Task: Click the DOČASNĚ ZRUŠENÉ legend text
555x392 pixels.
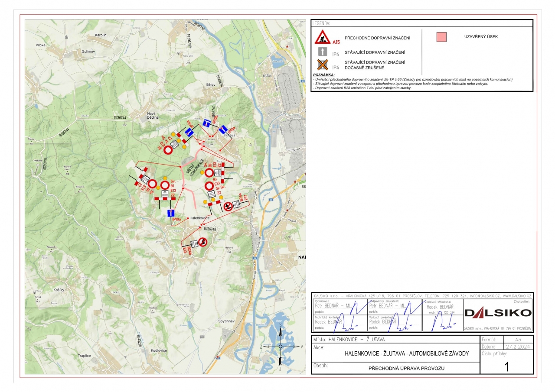Action: [x=364, y=68]
